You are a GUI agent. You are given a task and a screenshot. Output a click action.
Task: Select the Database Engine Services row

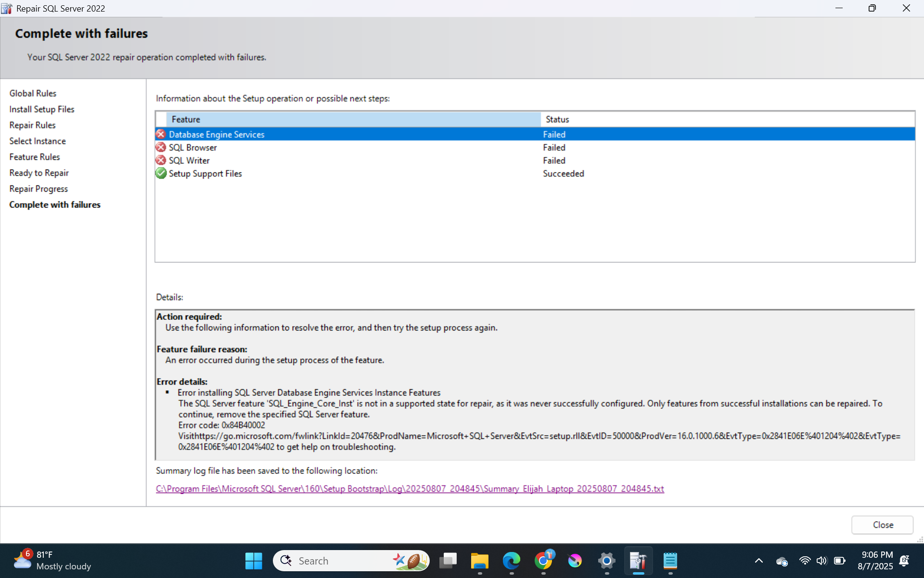pos(535,134)
